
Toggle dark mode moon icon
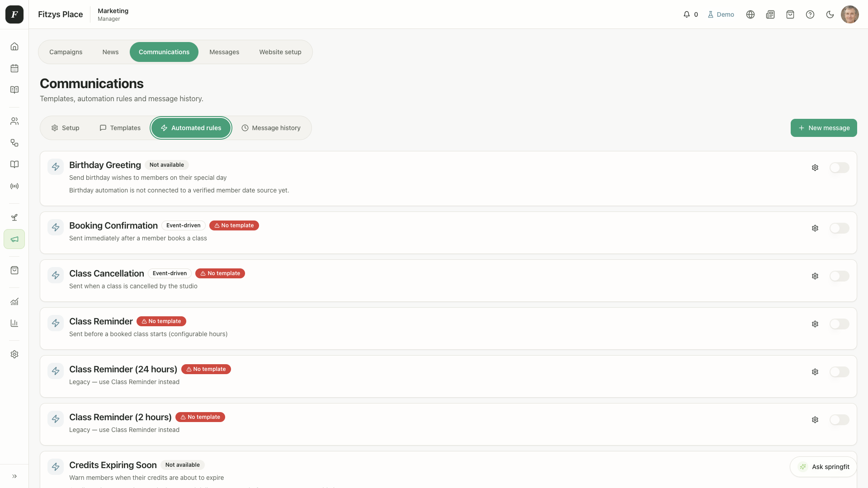point(830,14)
